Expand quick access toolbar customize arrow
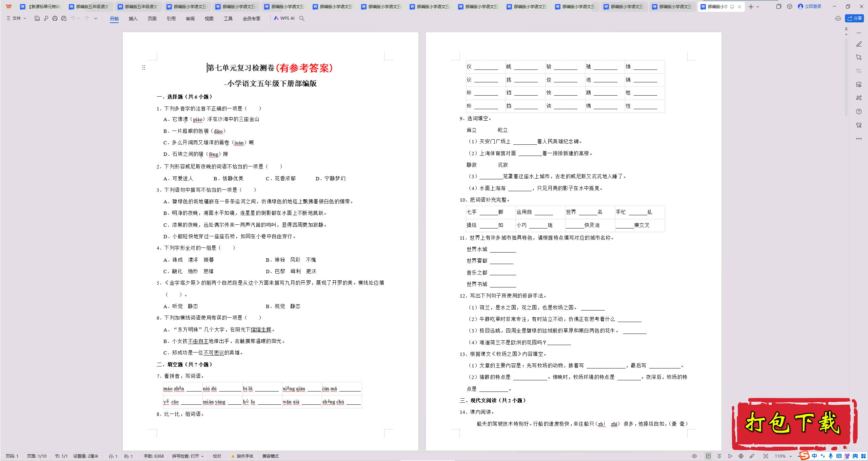The image size is (868, 461). coord(96,18)
